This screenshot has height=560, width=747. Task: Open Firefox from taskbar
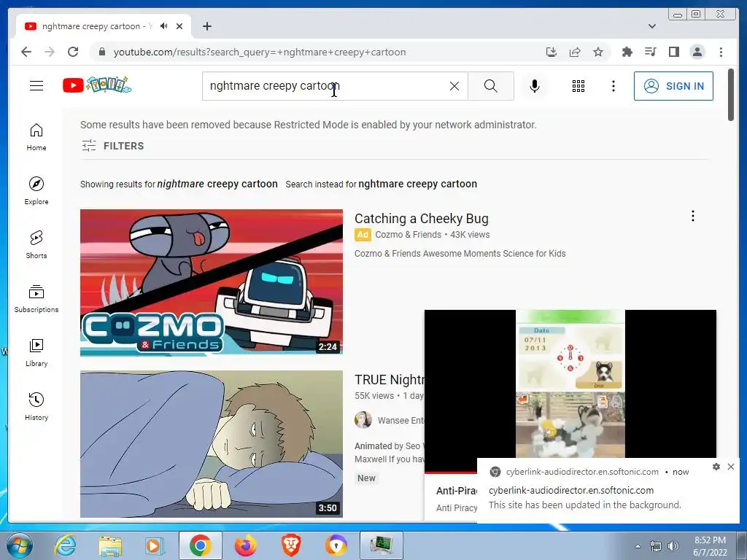tap(245, 545)
